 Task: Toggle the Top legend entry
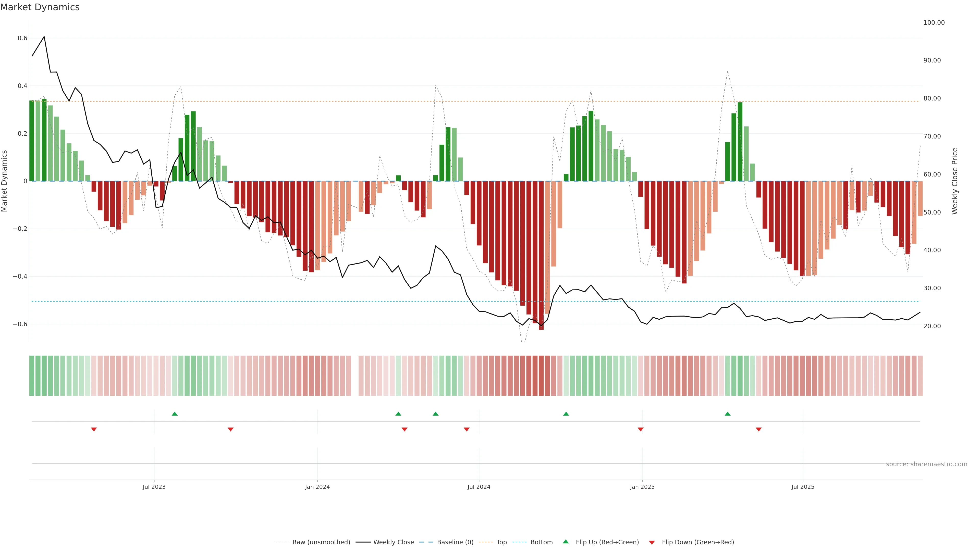[x=501, y=542]
